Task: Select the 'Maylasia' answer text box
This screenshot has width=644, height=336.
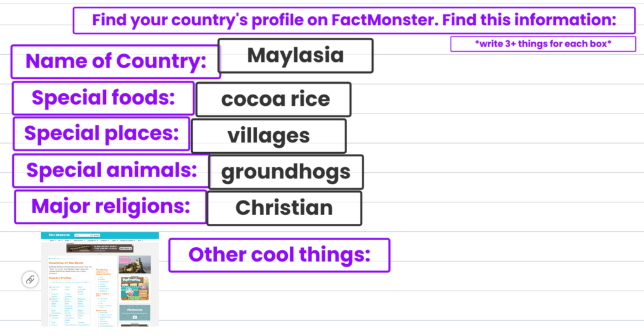Action: click(296, 55)
